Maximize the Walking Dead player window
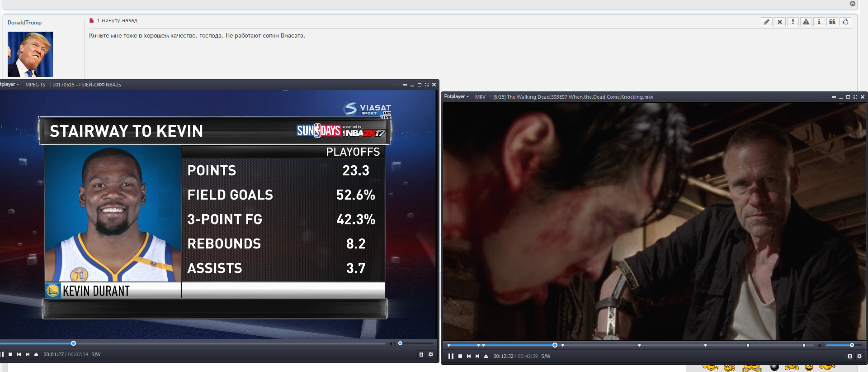The height and width of the screenshot is (372, 868). point(848,97)
